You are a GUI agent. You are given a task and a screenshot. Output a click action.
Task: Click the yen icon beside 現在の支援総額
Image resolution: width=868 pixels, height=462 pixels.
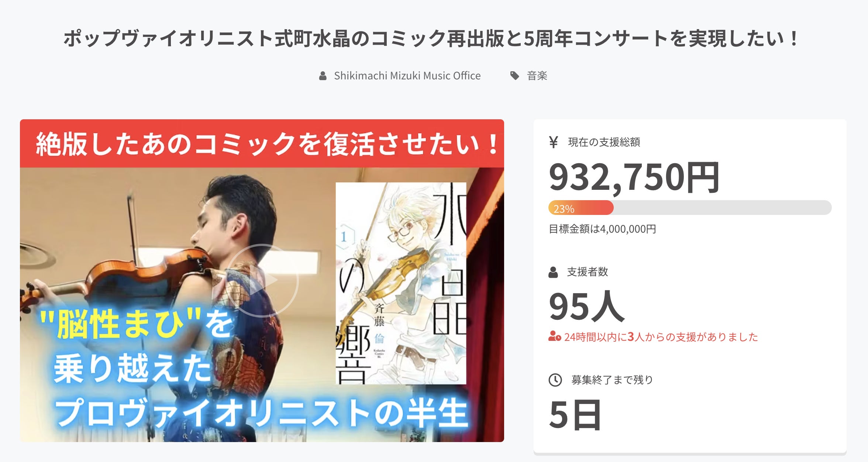click(x=553, y=142)
